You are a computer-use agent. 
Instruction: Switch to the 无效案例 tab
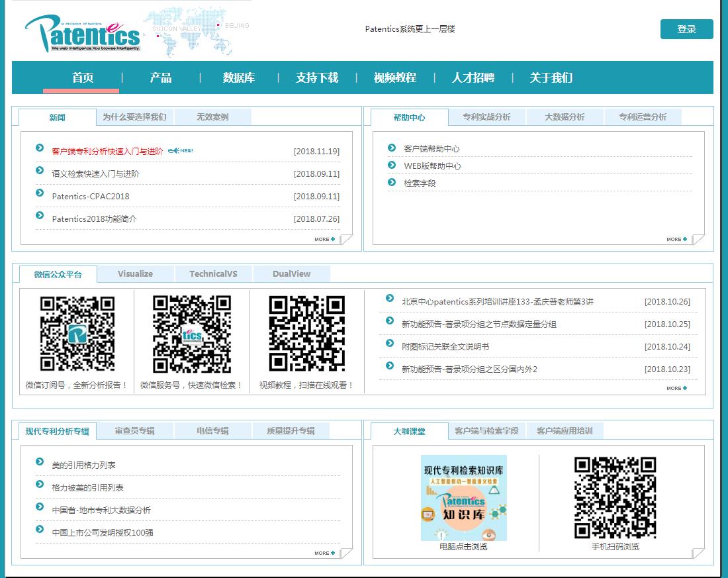(x=212, y=117)
